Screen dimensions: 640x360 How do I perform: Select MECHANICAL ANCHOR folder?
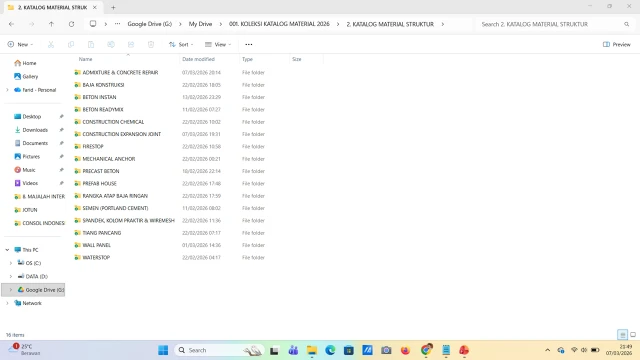click(109, 159)
